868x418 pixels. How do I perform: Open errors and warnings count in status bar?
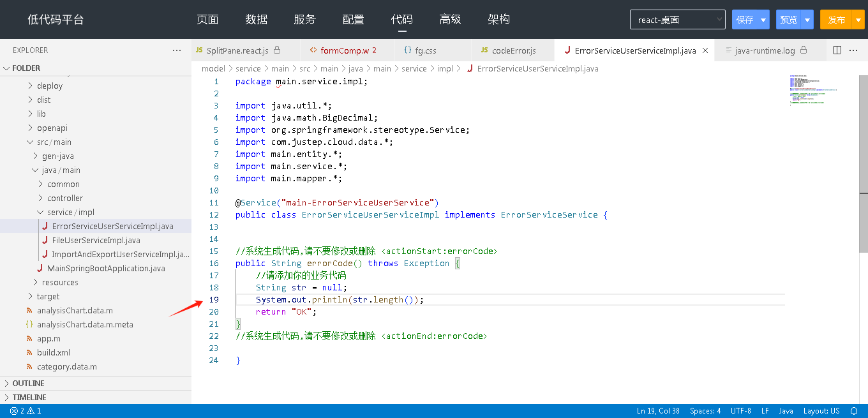26,411
